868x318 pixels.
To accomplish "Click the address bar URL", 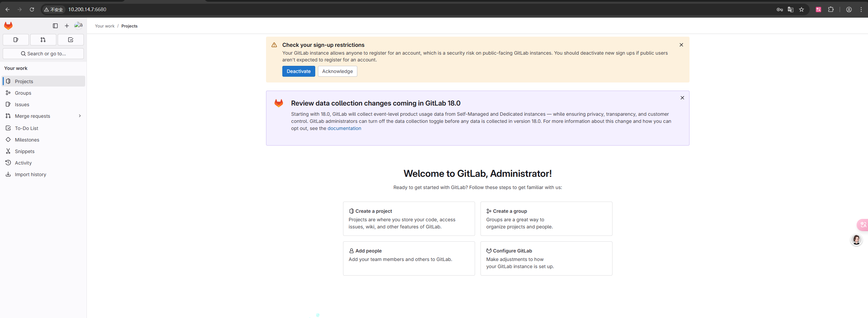I will (x=87, y=10).
